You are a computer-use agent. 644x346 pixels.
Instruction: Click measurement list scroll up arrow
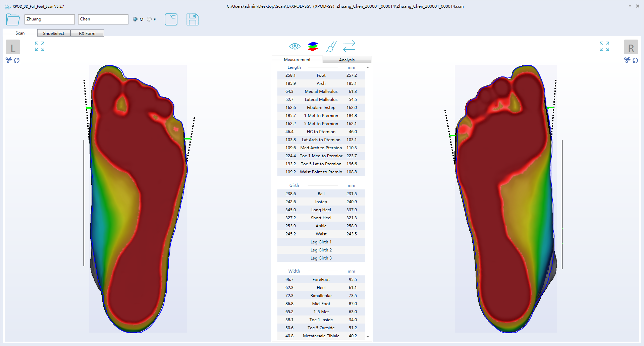[x=368, y=67]
